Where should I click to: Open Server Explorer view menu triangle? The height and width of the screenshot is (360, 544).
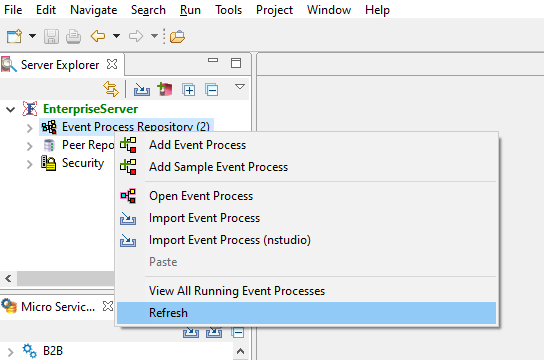(240, 86)
